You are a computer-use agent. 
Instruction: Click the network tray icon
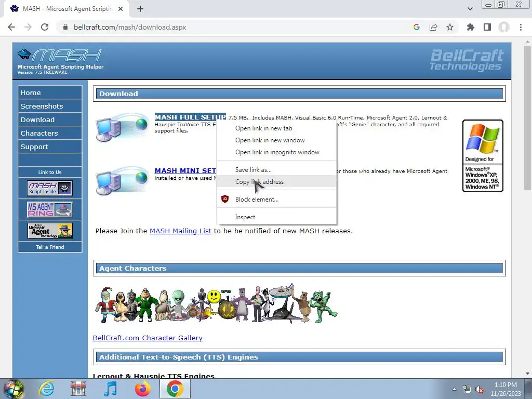coord(467,389)
